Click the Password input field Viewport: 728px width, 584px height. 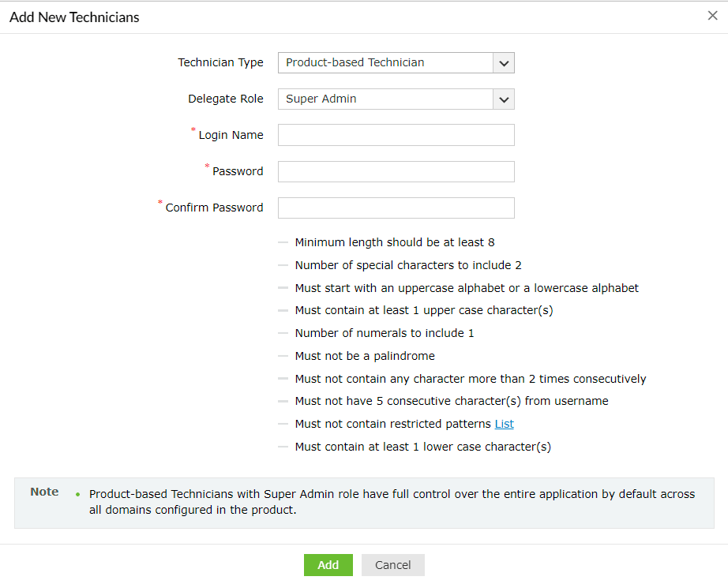tap(395, 171)
